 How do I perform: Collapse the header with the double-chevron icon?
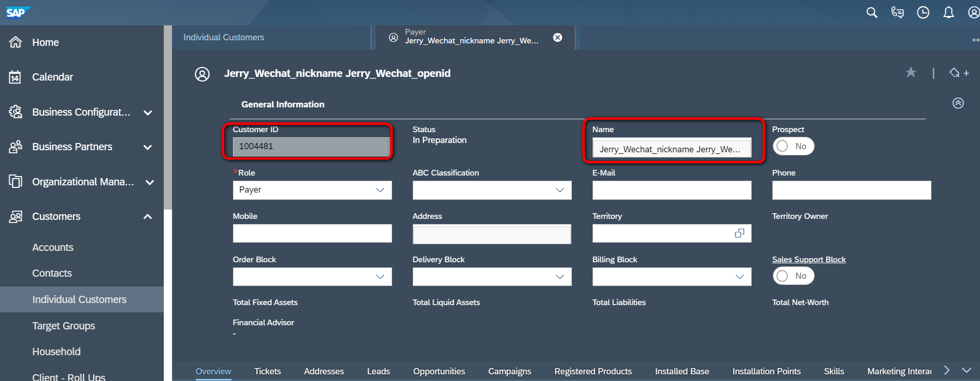958,103
